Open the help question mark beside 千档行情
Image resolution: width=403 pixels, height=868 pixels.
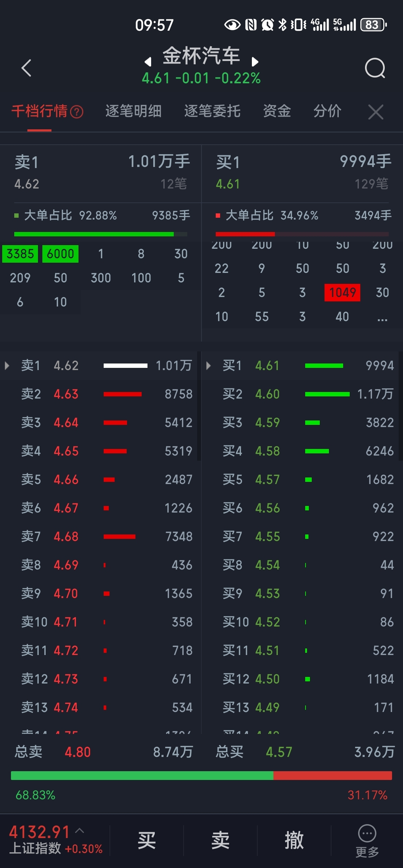click(x=77, y=112)
